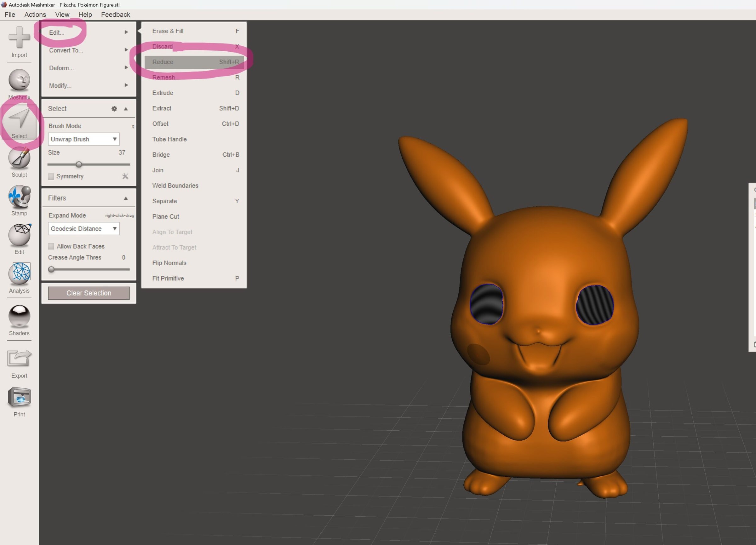Open the Stamp tool
Viewport: 756px width, 545px height.
pyautogui.click(x=19, y=196)
